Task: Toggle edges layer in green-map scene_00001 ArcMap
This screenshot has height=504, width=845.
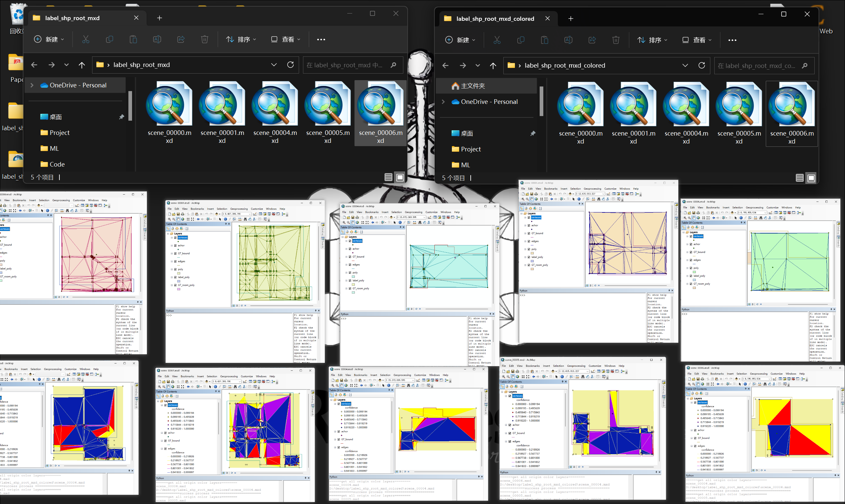Action: 175,261
